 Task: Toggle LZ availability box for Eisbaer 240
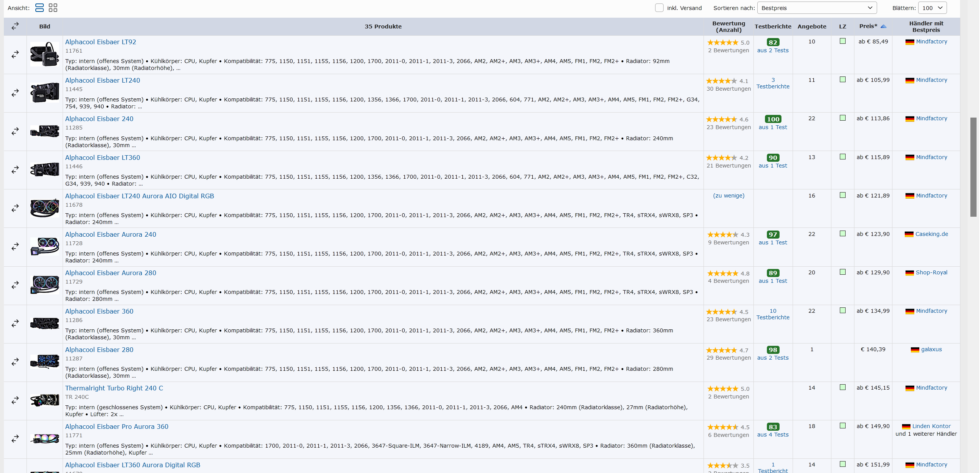pyautogui.click(x=843, y=118)
